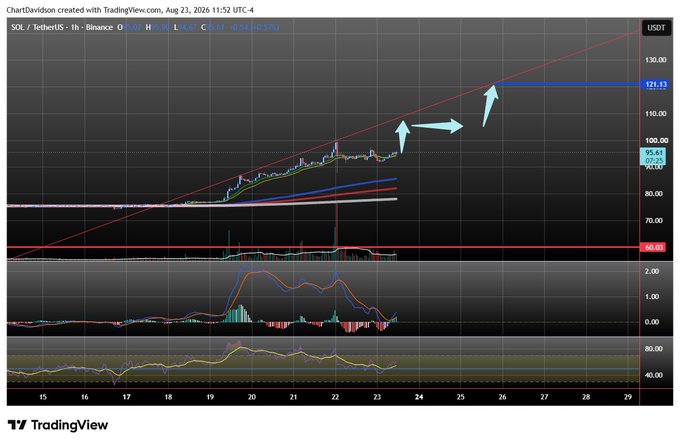Click the 0.00 MACD axis value
Viewport: 680px width, 444px height.
click(x=652, y=322)
